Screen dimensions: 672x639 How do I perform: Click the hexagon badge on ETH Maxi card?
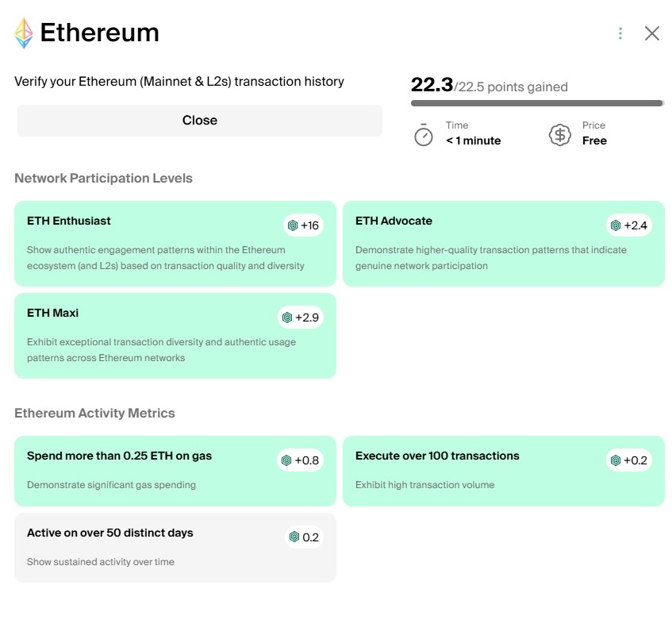click(288, 317)
